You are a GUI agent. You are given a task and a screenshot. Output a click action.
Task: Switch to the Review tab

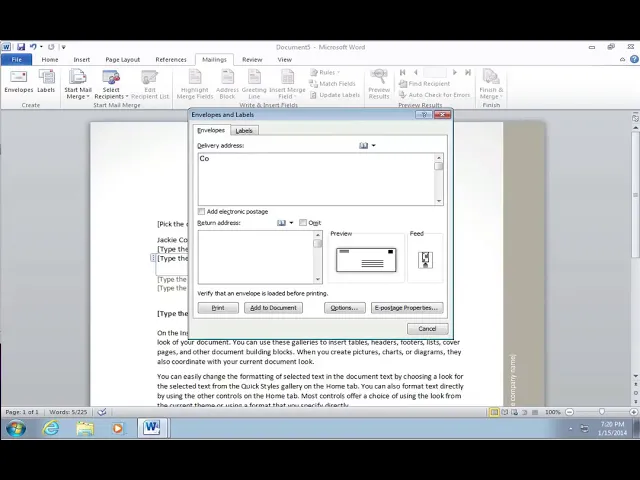coord(252,60)
